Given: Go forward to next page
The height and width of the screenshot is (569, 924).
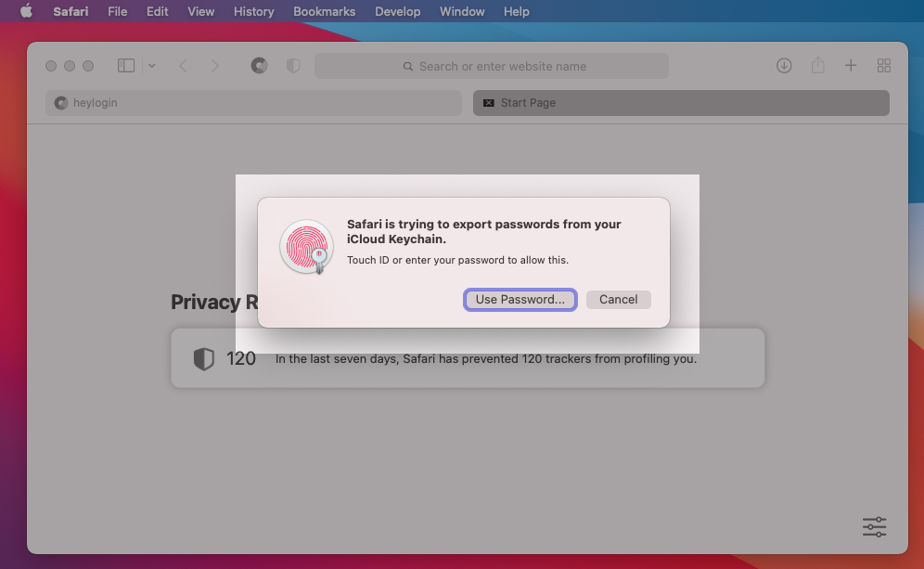Looking at the screenshot, I should coord(214,66).
